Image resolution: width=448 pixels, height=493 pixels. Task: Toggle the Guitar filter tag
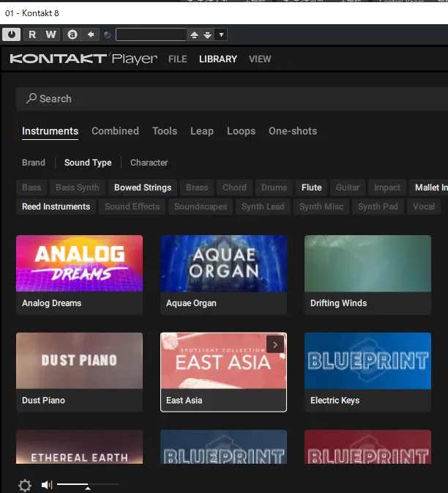(348, 188)
